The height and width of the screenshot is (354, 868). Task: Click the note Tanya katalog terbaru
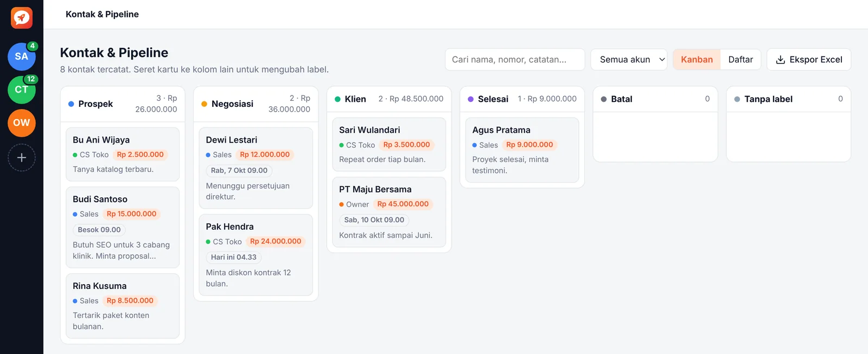pyautogui.click(x=113, y=169)
